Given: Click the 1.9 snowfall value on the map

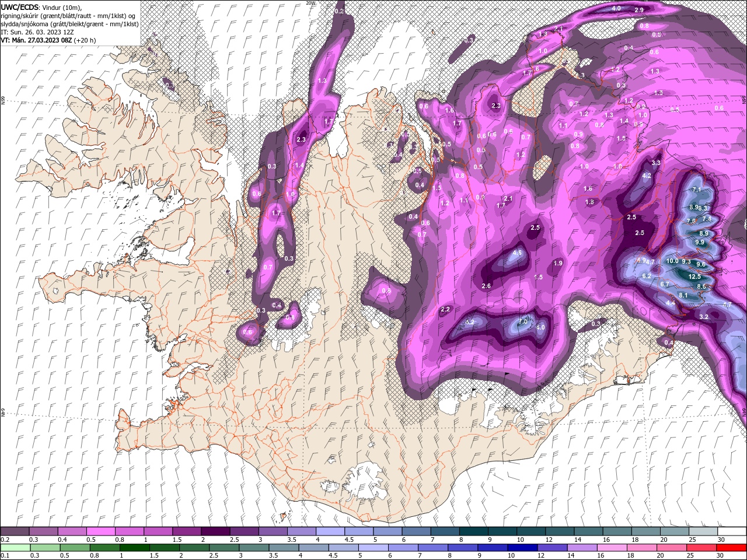Looking at the screenshot, I should tap(557, 264).
